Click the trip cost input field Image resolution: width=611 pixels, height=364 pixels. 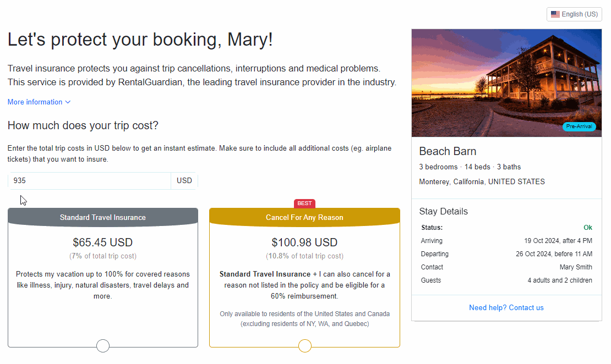pyautogui.click(x=89, y=181)
